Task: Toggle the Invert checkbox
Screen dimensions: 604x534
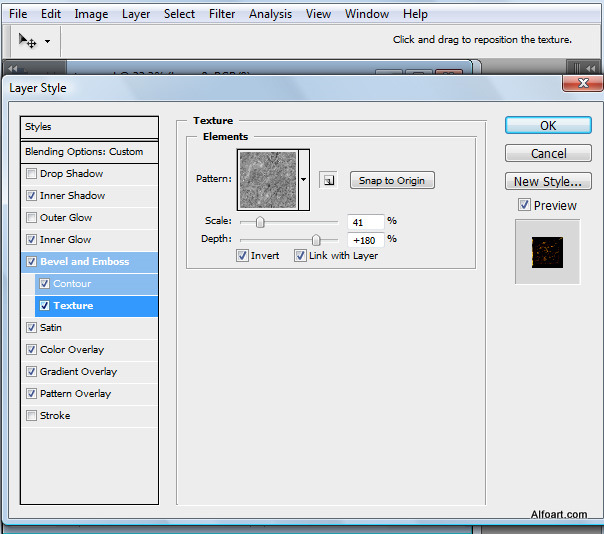Action: (x=242, y=256)
